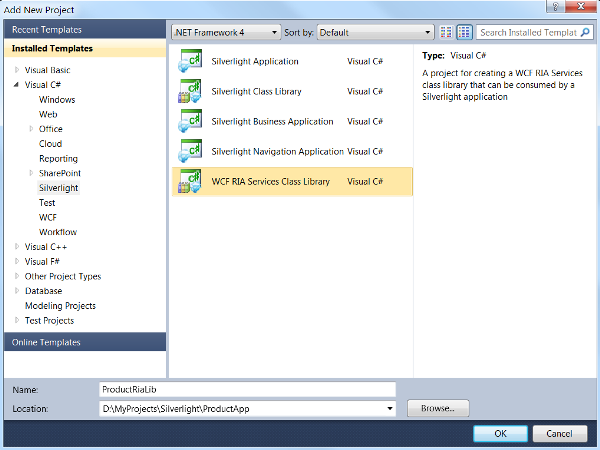Close the Add New Project dialog
This screenshot has height=450, width=600.
581,6
